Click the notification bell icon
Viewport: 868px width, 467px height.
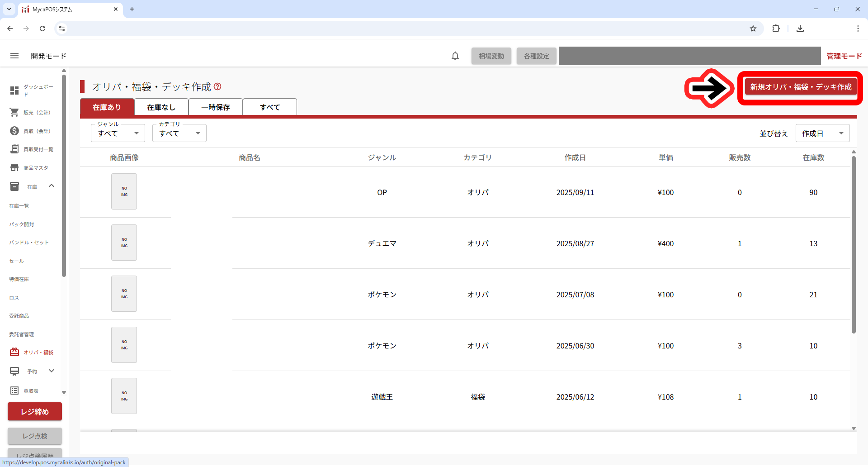point(455,56)
